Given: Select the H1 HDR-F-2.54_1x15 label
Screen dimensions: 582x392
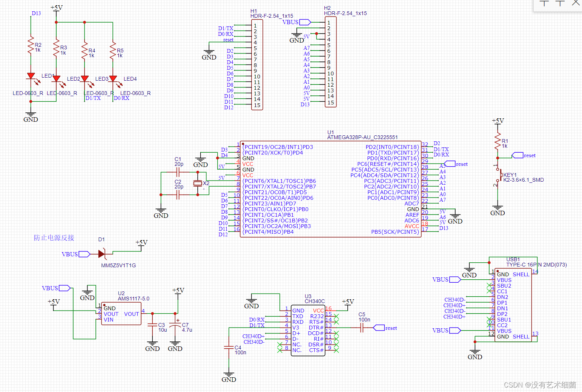Looking at the screenshot, I should coord(272,14).
